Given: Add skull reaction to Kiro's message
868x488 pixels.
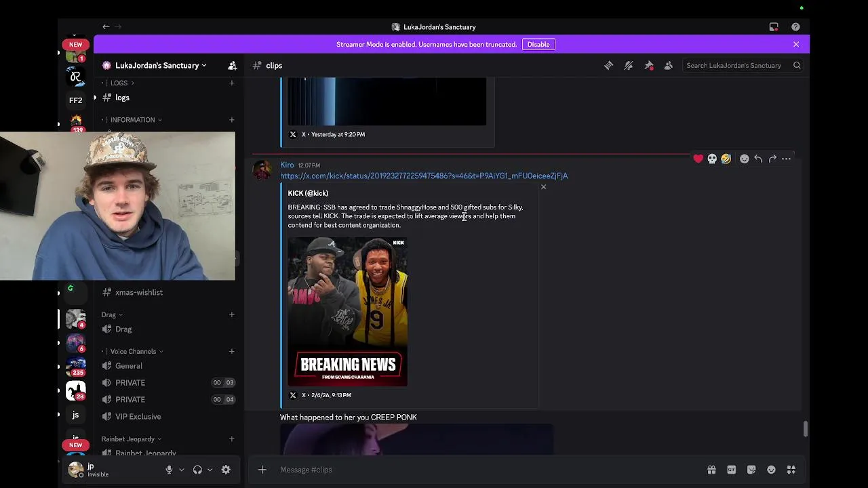Looking at the screenshot, I should click(712, 159).
